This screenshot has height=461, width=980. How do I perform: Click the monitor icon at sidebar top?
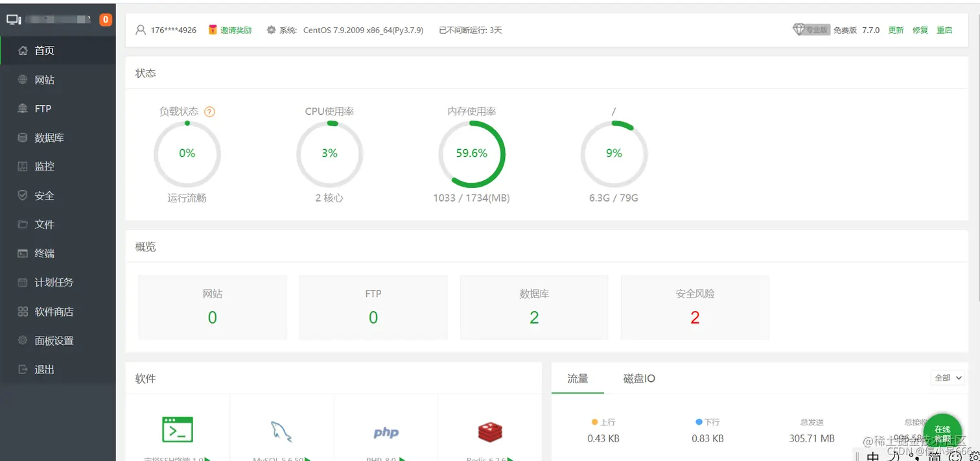click(x=14, y=19)
